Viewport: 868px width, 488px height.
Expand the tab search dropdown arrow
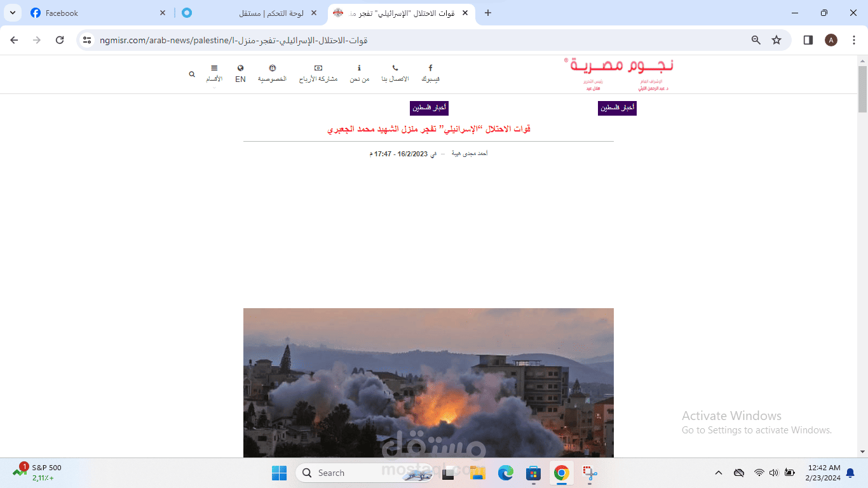(12, 13)
